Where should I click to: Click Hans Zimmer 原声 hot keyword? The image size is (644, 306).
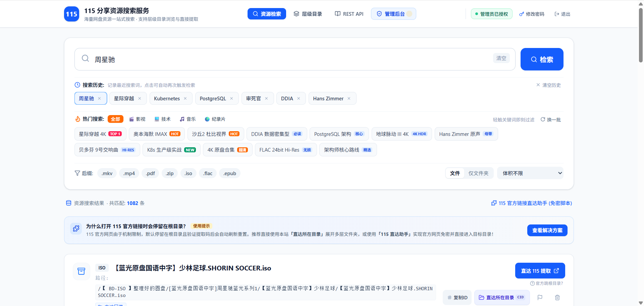(466, 134)
